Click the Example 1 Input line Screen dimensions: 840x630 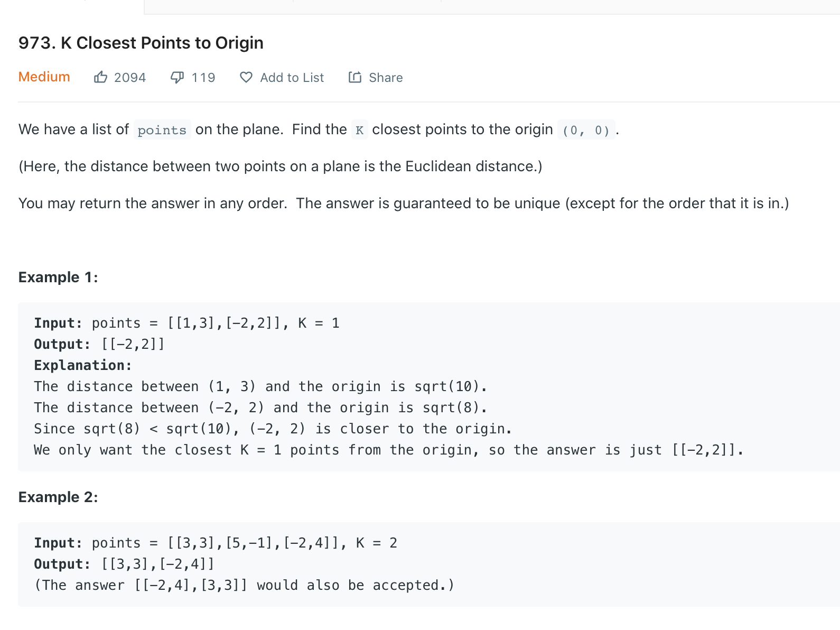pyautogui.click(x=186, y=323)
